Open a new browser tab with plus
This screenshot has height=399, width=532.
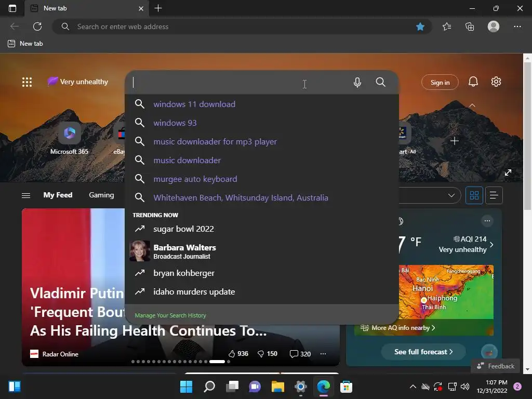[158, 8]
